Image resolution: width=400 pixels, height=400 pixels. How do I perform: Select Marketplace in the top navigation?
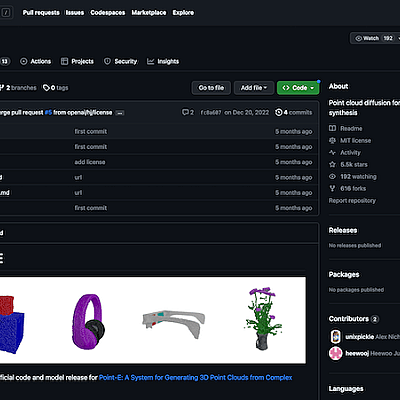coord(149,13)
